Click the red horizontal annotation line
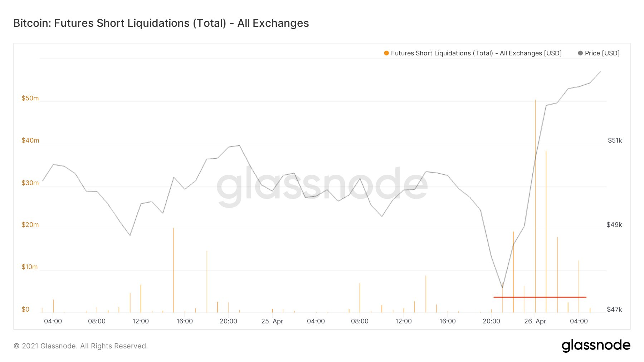Screen dimensions: 644x362 tap(540, 297)
